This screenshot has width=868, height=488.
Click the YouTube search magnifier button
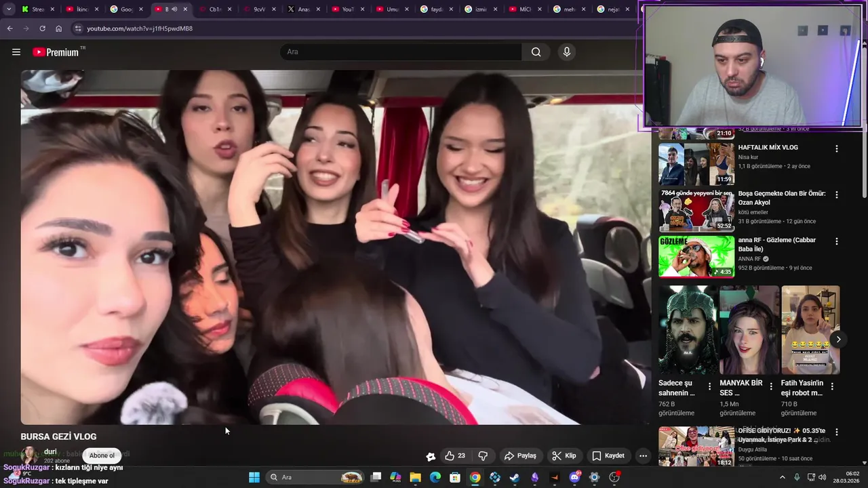point(536,52)
